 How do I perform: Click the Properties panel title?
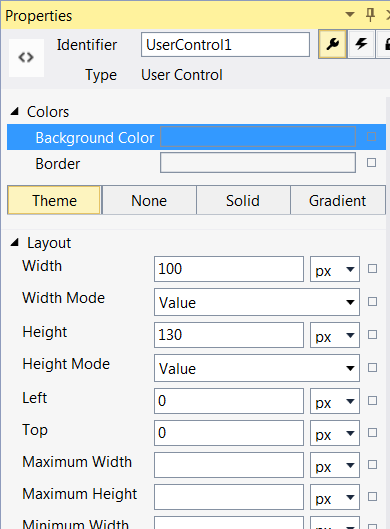click(38, 16)
